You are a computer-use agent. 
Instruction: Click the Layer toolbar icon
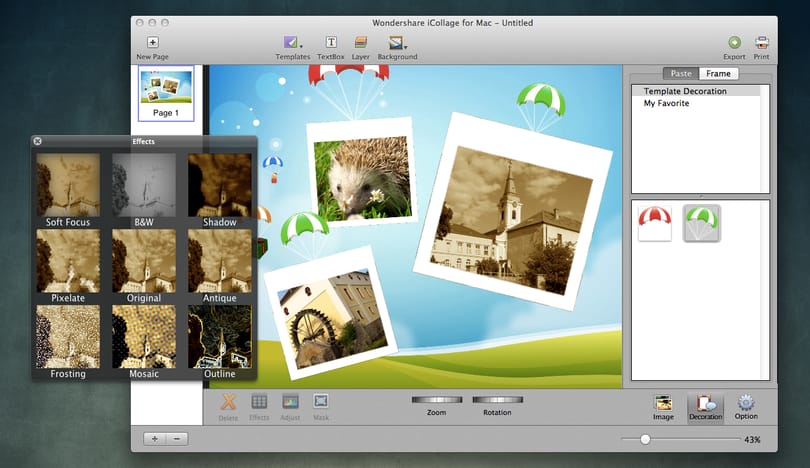(x=361, y=42)
